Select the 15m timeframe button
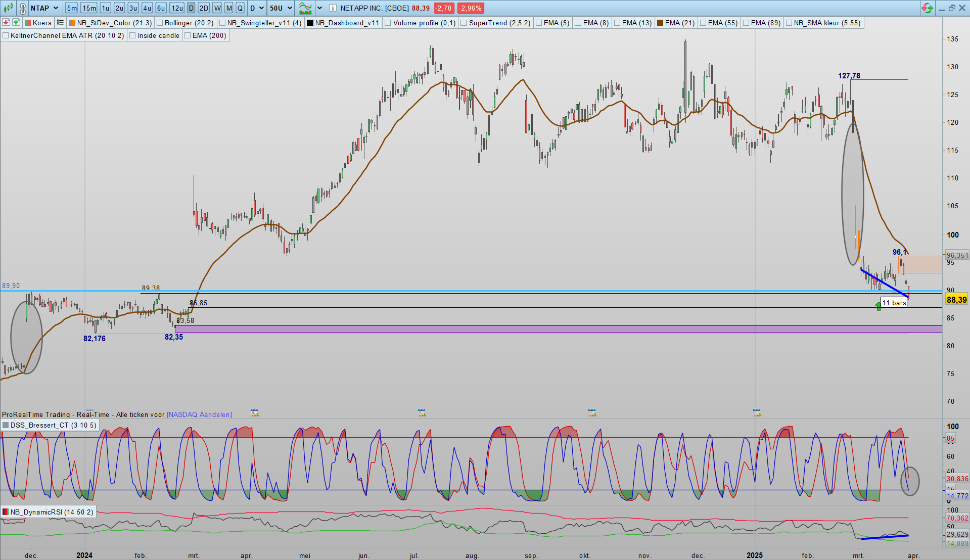 [x=89, y=8]
